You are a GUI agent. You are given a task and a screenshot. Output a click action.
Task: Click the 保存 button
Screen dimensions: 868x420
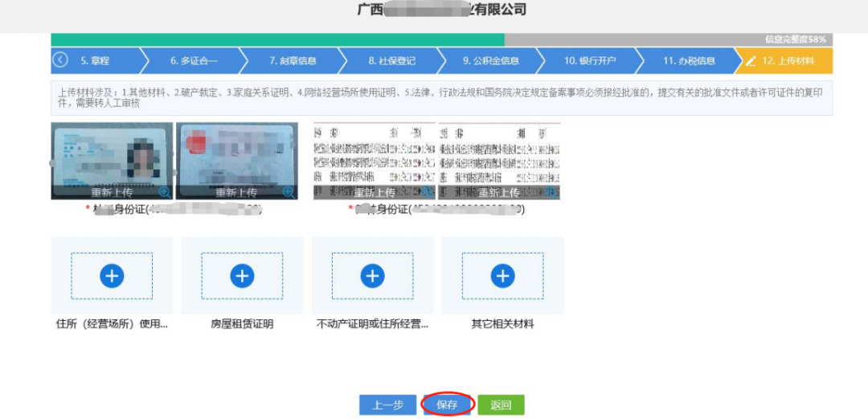[448, 405]
